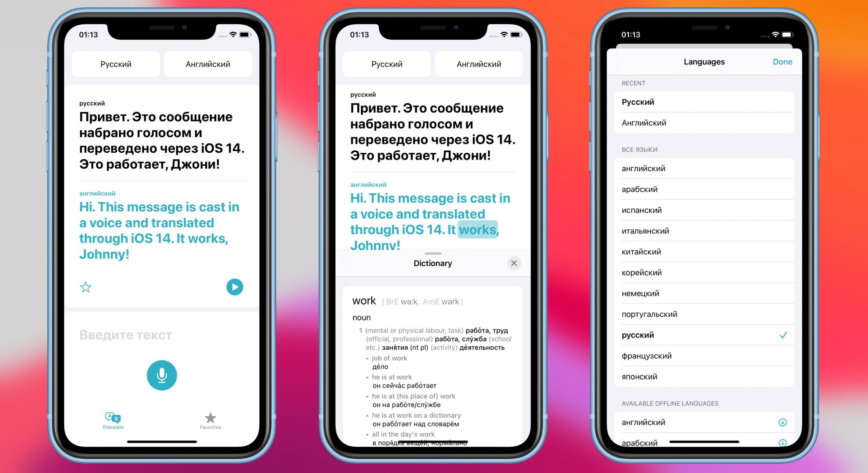The image size is (868, 473).
Task: Tap the microphone voice input icon
Action: coord(162,375)
